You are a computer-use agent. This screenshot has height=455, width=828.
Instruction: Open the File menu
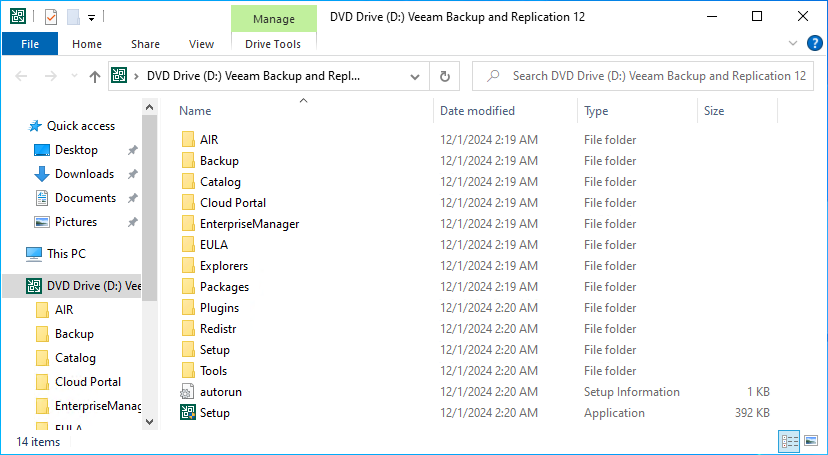[x=30, y=44]
